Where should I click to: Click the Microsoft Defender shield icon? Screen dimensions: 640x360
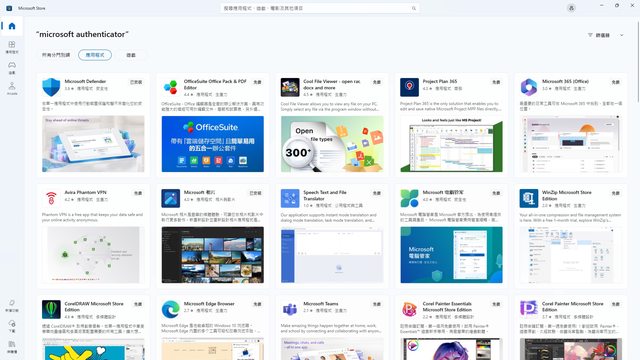(51, 87)
